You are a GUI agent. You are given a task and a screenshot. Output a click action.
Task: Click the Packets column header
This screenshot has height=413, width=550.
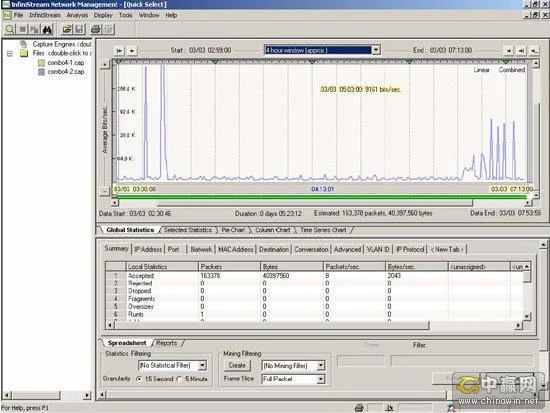pyautogui.click(x=229, y=267)
